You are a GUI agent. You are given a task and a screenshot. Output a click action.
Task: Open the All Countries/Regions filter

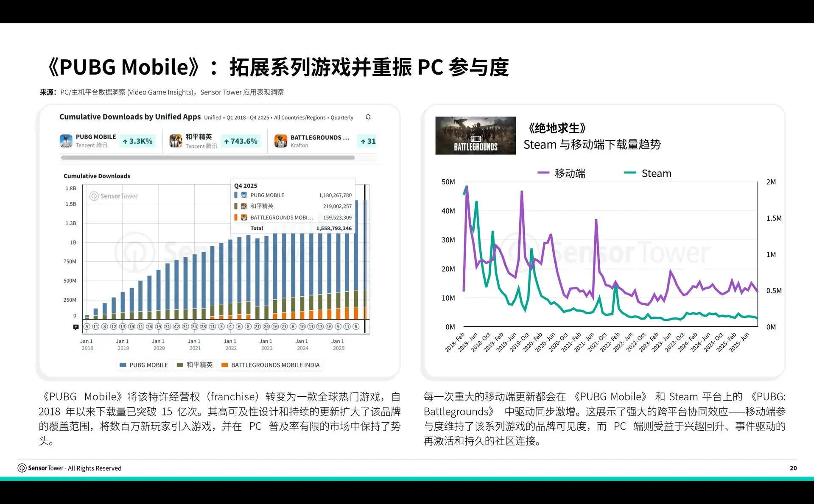[x=300, y=117]
